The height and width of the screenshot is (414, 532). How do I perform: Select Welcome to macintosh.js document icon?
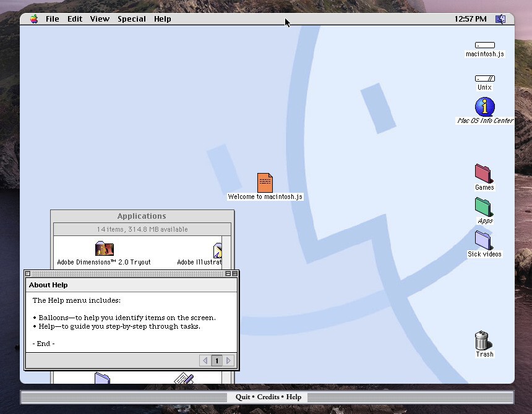[x=265, y=183]
